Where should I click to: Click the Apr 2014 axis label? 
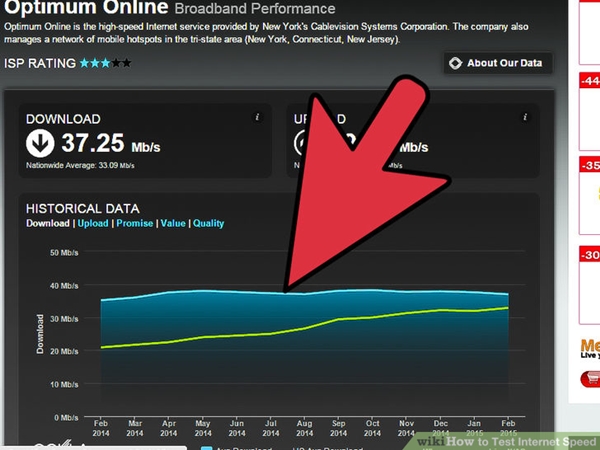click(169, 428)
